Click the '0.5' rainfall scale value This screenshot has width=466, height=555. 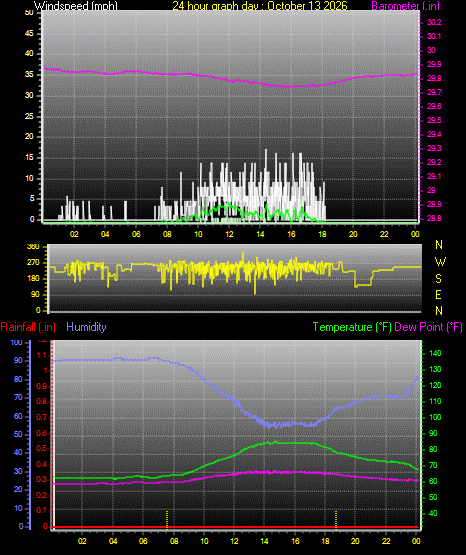42,448
